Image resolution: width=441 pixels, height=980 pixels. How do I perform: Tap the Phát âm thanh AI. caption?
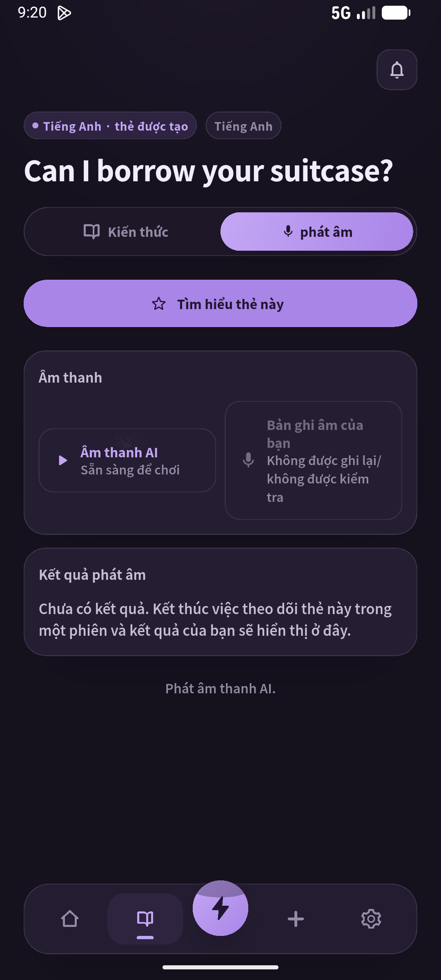(x=220, y=689)
